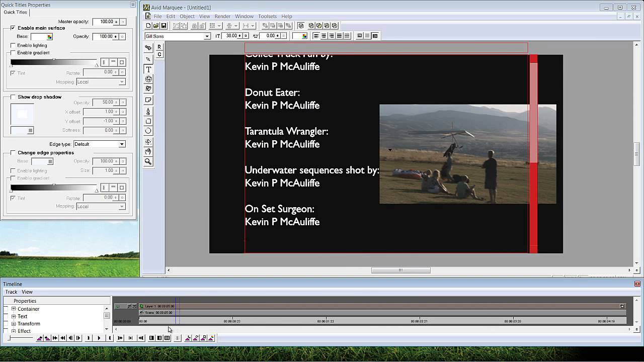Toggle the Container property checkbox
The height and width of the screenshot is (362, 644).
point(6,309)
